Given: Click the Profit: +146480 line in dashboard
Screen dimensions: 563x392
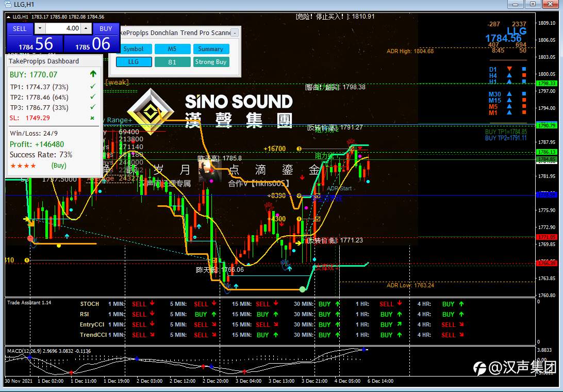Looking at the screenshot, I should pos(37,144).
